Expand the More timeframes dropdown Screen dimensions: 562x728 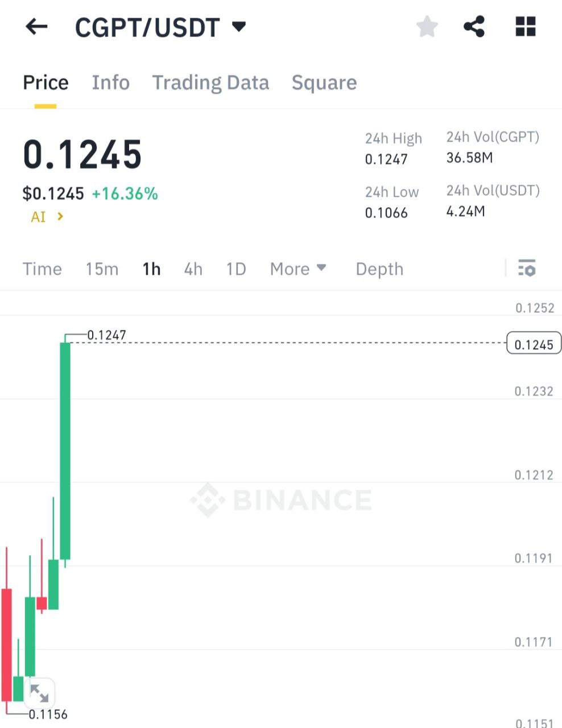(298, 268)
